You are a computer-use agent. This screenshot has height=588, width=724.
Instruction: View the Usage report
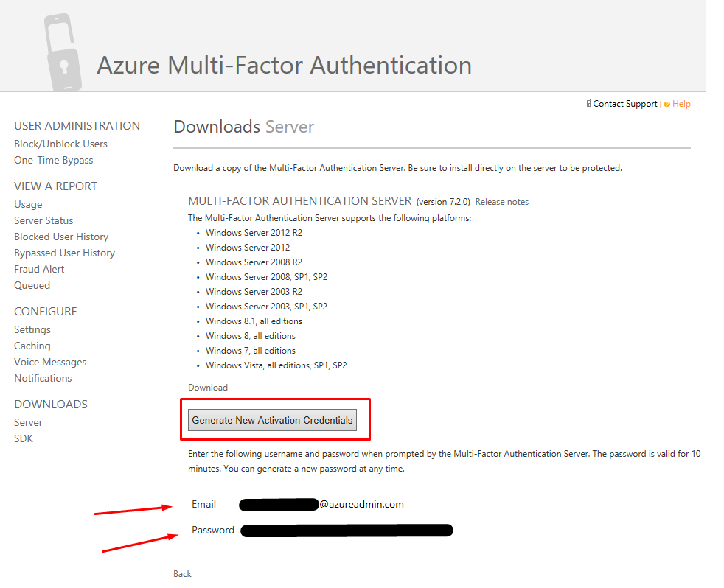[28, 204]
